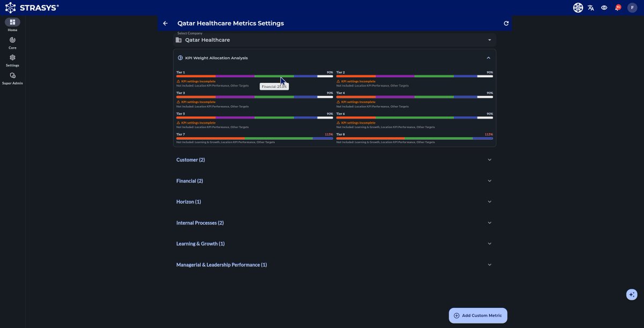
Task: Toggle the eye view icon in header
Action: [x=604, y=8]
